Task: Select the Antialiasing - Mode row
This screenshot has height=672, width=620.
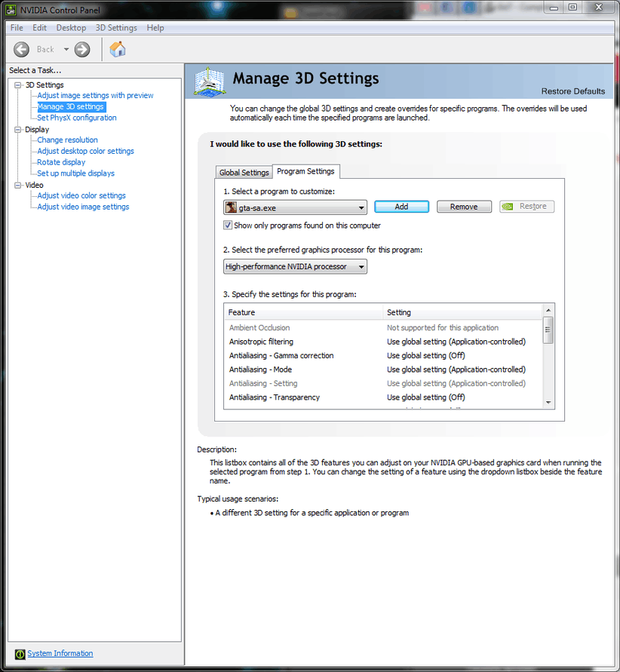Action: click(383, 370)
